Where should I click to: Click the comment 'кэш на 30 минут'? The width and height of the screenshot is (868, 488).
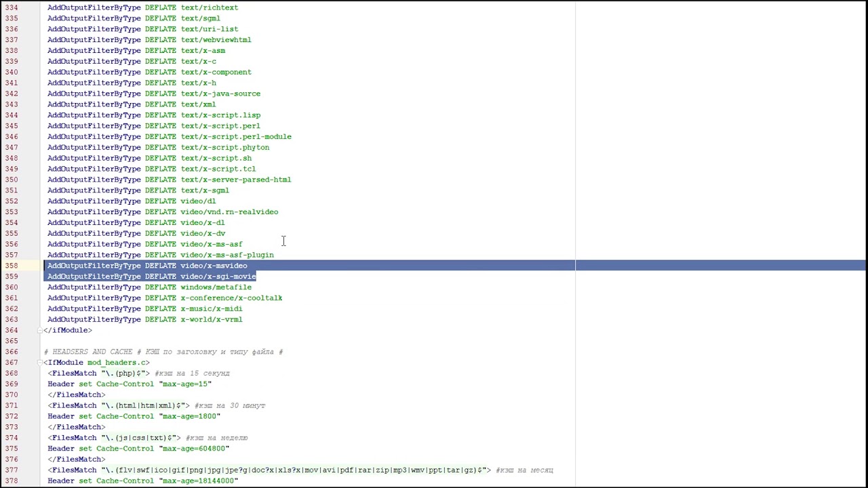(230, 405)
